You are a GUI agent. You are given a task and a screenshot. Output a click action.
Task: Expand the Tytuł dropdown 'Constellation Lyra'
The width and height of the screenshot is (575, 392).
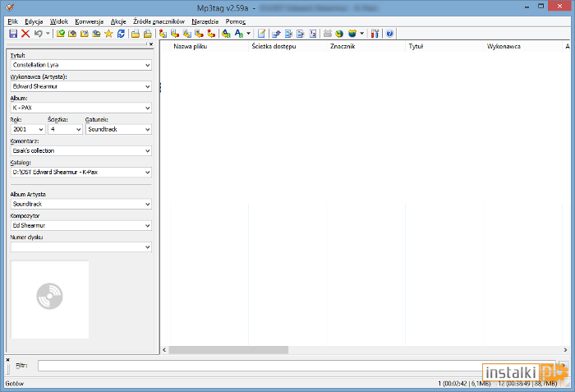147,66
